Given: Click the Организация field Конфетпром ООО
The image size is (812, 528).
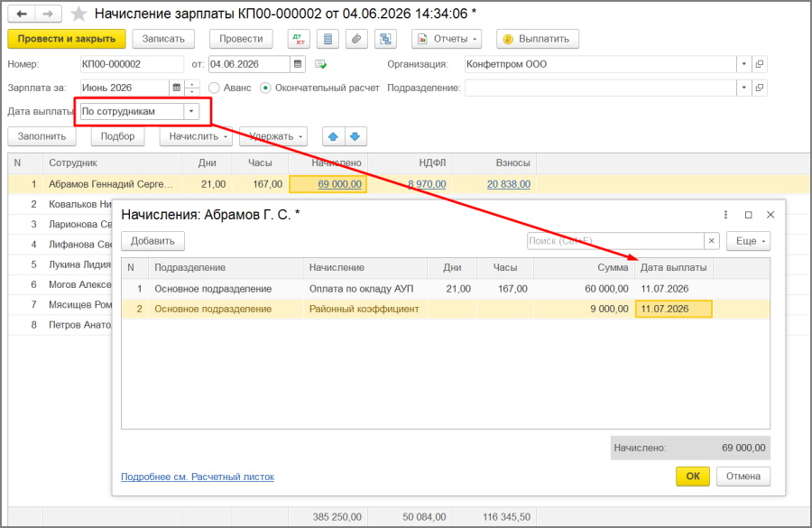Looking at the screenshot, I should (x=601, y=64).
